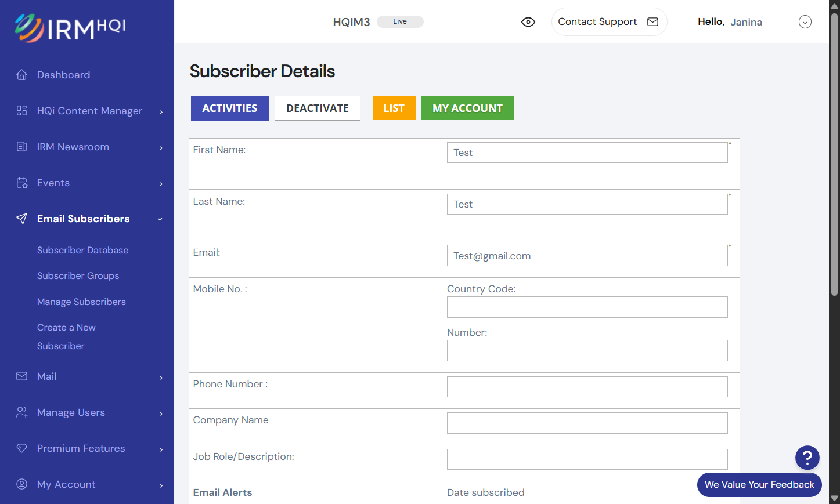
Task: Expand the Mail submenu arrow
Action: (x=161, y=378)
